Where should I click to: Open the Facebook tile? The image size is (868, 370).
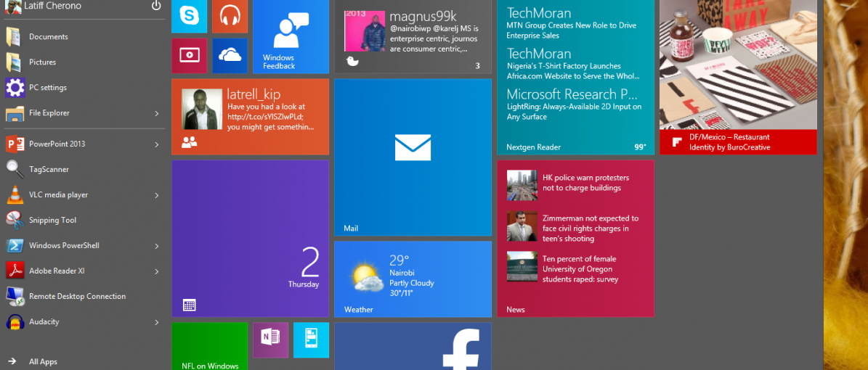(413, 346)
